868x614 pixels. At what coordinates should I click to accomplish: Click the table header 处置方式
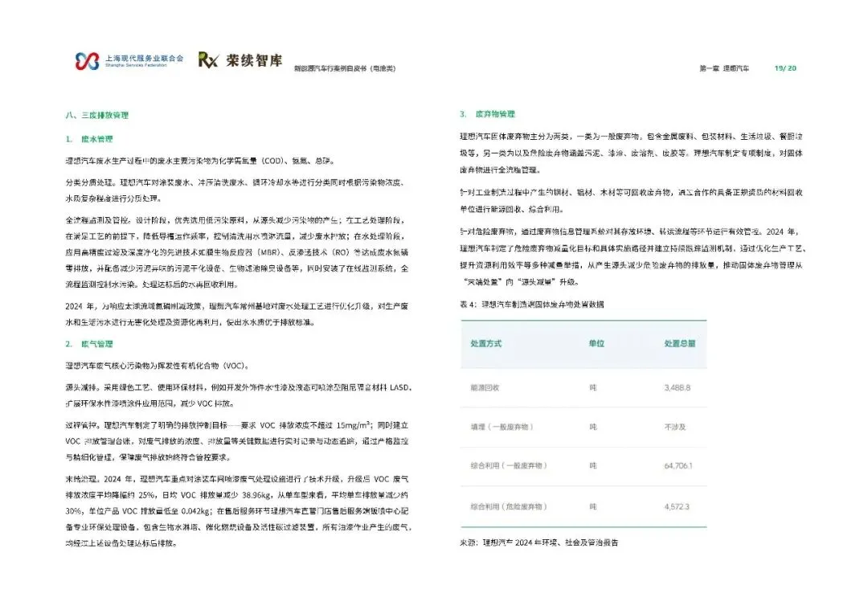pos(486,343)
